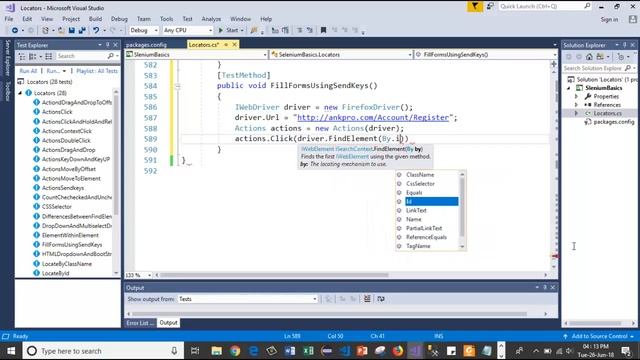Click the Test Explorer group by icon

tap(33, 56)
